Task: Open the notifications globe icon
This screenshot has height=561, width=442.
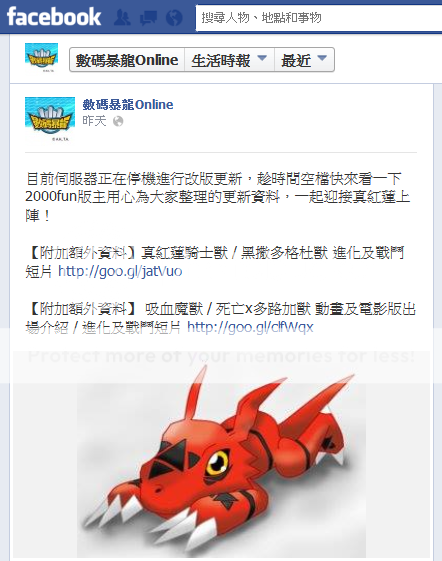Action: click(174, 17)
